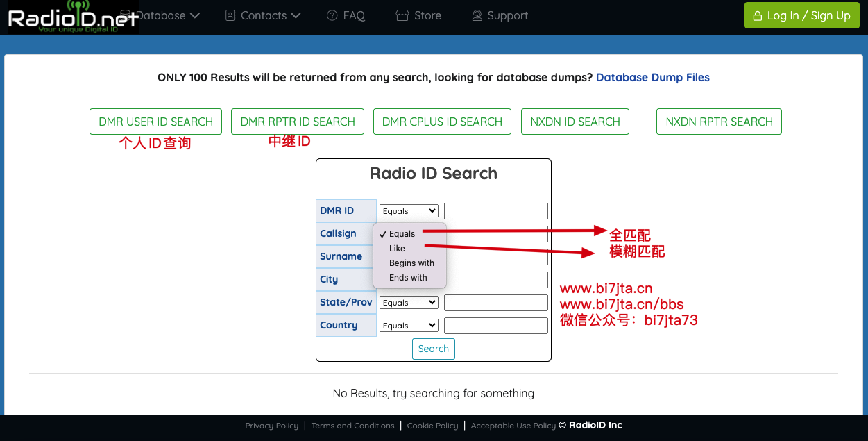Expand the DMR ID match-type dropdown
Viewport: 868px width, 441px height.
tap(409, 211)
